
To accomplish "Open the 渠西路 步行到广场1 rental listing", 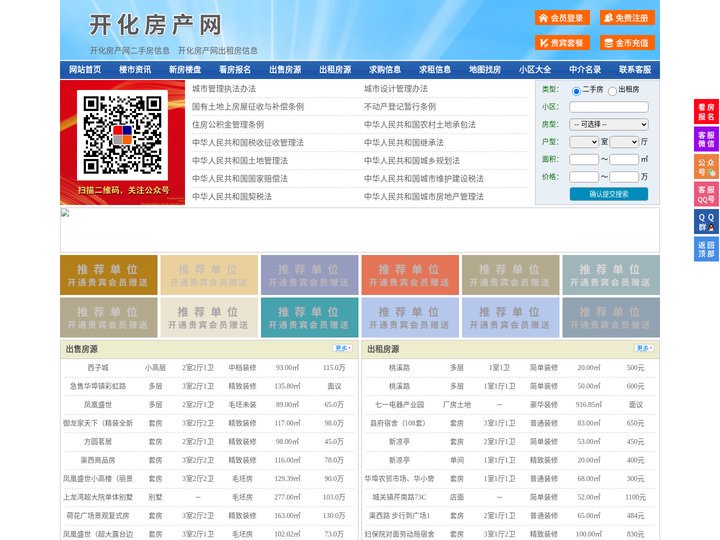I will (399, 516).
